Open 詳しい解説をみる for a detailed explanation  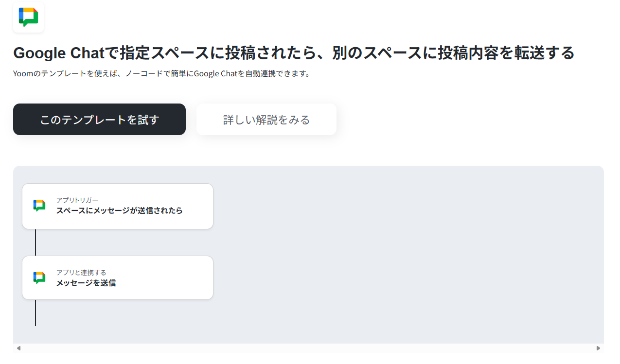click(266, 119)
